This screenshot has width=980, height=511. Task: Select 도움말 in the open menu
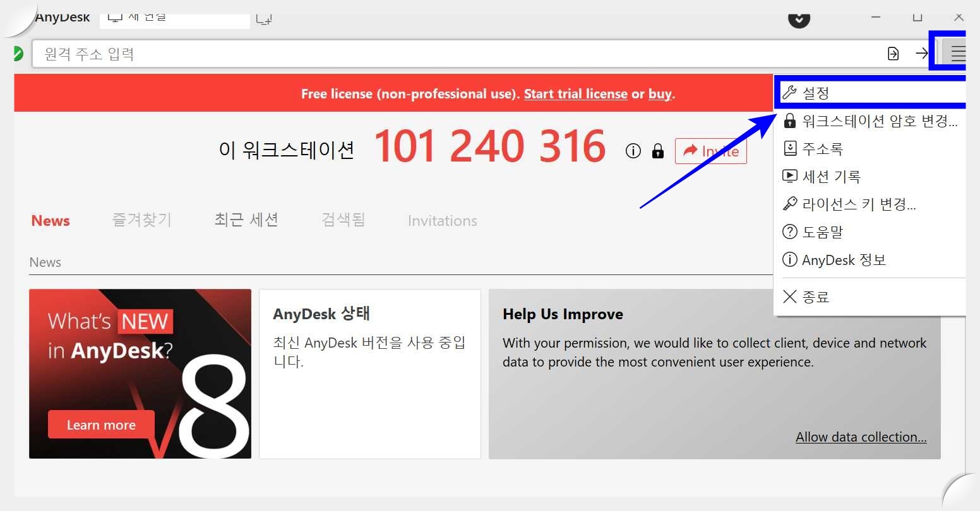click(822, 232)
